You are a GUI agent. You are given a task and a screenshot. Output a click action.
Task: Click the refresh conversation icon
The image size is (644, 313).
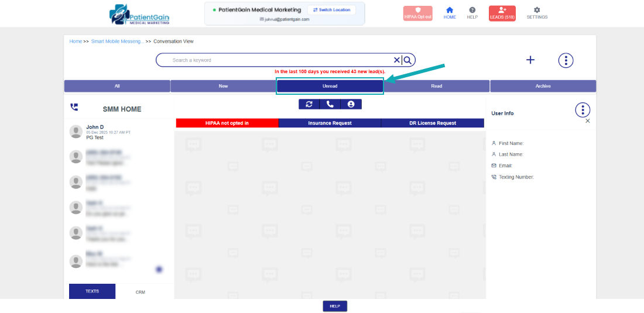coord(309,104)
